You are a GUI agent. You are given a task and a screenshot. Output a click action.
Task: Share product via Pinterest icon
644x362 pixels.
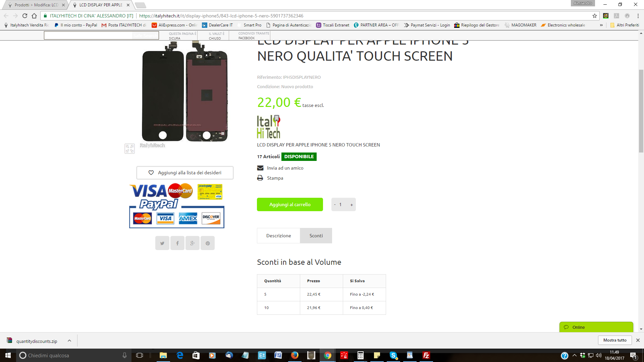[x=208, y=243]
